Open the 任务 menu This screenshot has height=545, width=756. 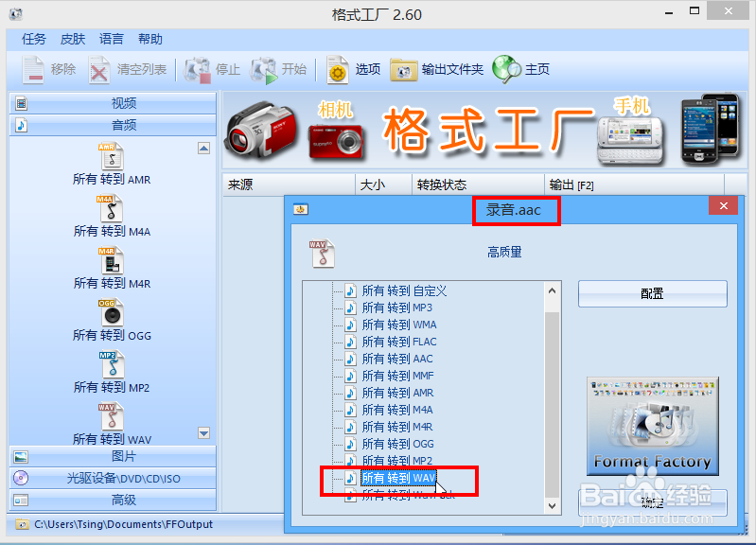[x=34, y=39]
